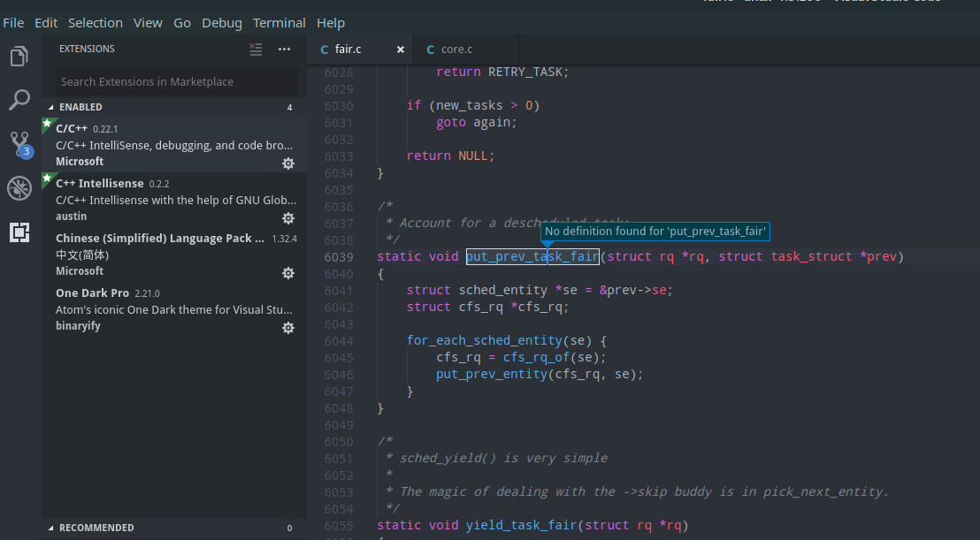Open the Terminal menu
The height and width of the screenshot is (540, 980).
279,22
